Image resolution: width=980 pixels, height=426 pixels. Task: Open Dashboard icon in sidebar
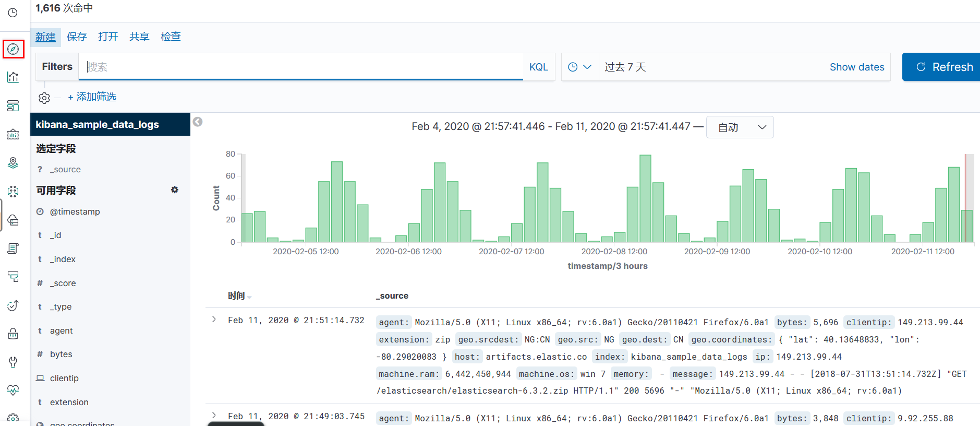(x=13, y=106)
